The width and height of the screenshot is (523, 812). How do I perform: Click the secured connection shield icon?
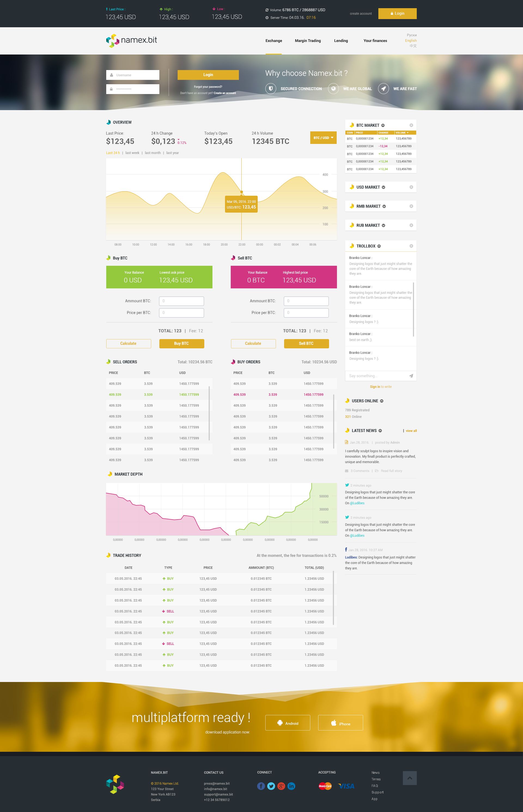click(271, 89)
